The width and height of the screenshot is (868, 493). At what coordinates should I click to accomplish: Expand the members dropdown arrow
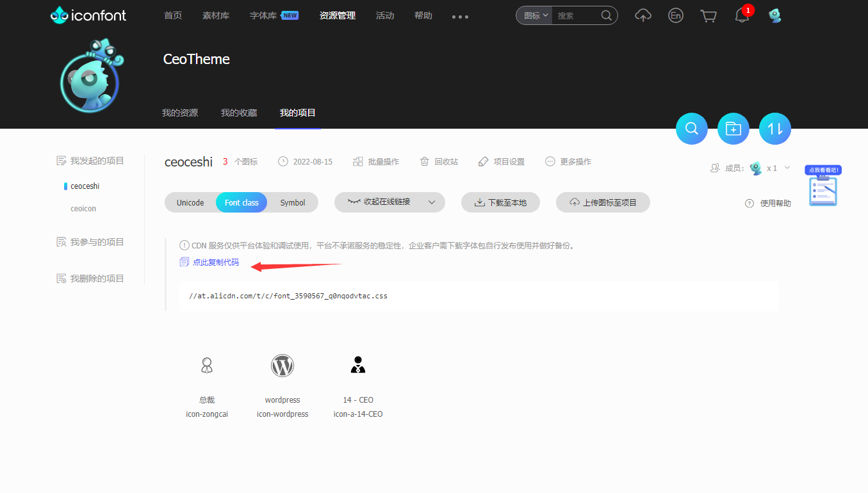click(787, 168)
